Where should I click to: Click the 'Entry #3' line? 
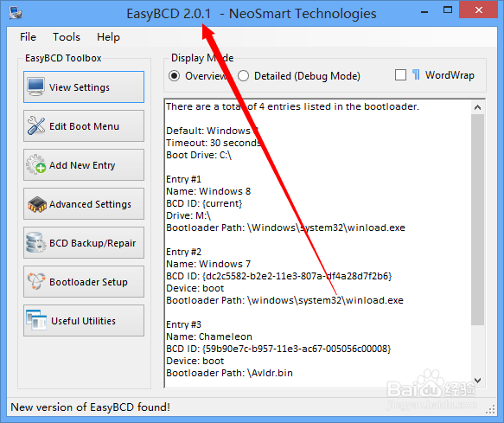pos(183,324)
